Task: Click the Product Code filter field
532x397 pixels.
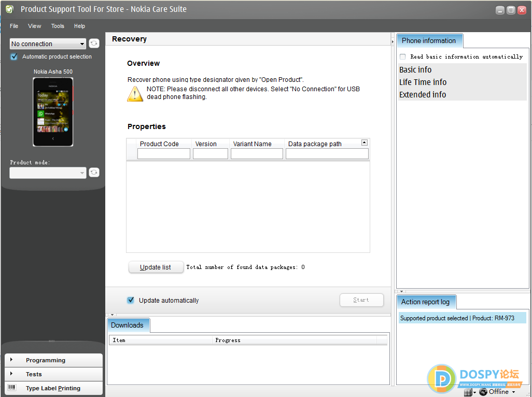Action: (163, 154)
